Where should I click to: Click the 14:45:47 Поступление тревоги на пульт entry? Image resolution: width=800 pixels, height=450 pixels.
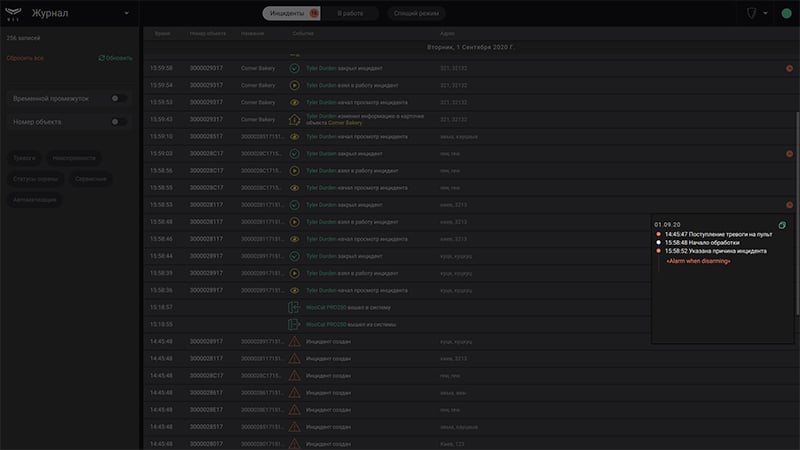coord(718,235)
